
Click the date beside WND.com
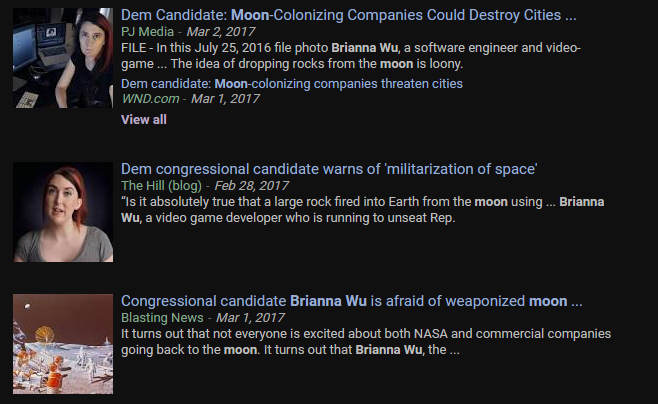(225, 99)
